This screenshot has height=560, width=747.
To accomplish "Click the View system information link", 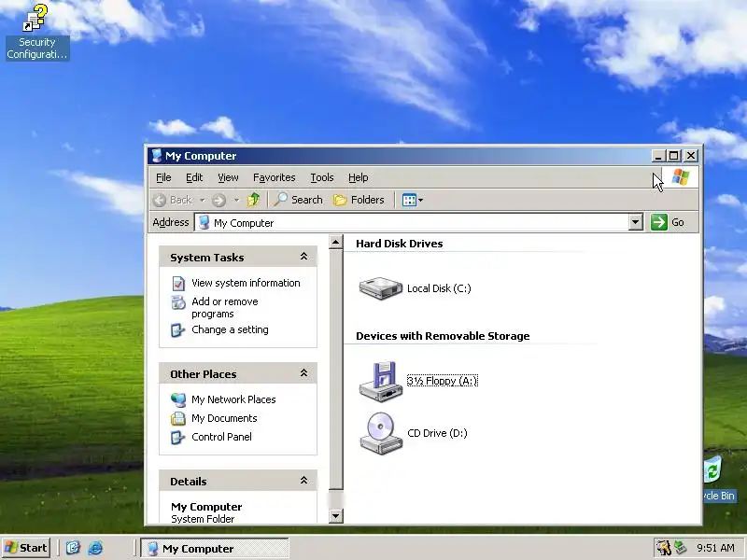I will (246, 283).
